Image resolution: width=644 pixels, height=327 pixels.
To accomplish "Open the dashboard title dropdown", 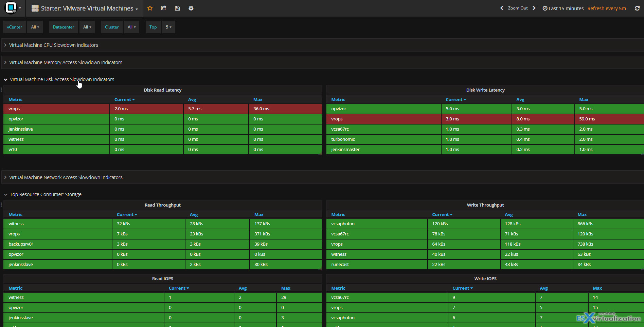I will [85, 8].
